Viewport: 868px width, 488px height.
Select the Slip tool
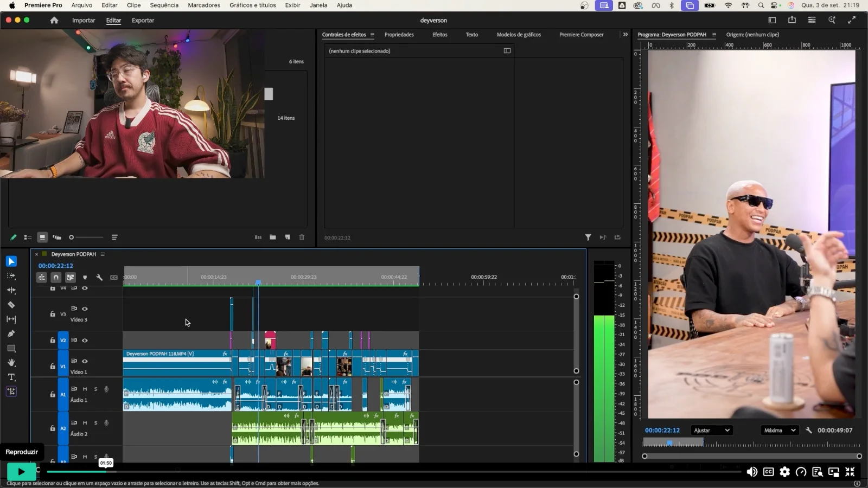coord(11,319)
